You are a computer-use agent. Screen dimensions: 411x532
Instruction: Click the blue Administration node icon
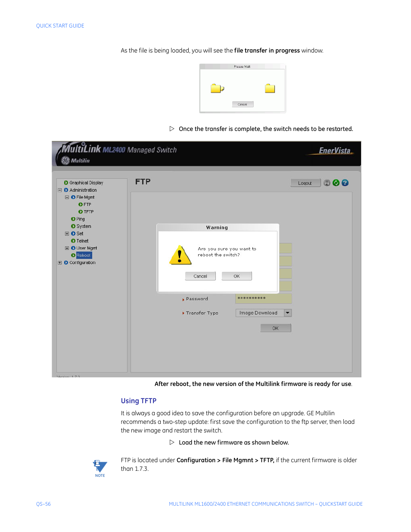point(66,190)
